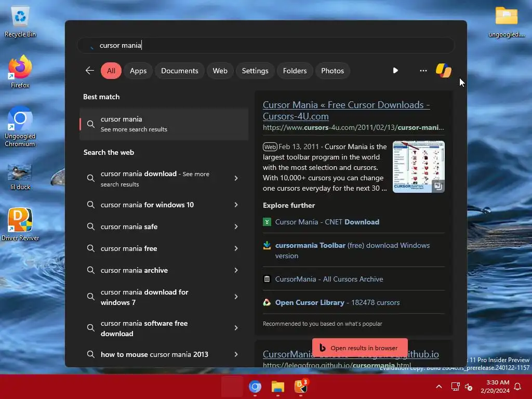Show hidden system tray icons
Viewport: 532px width, 399px height.
click(x=438, y=387)
